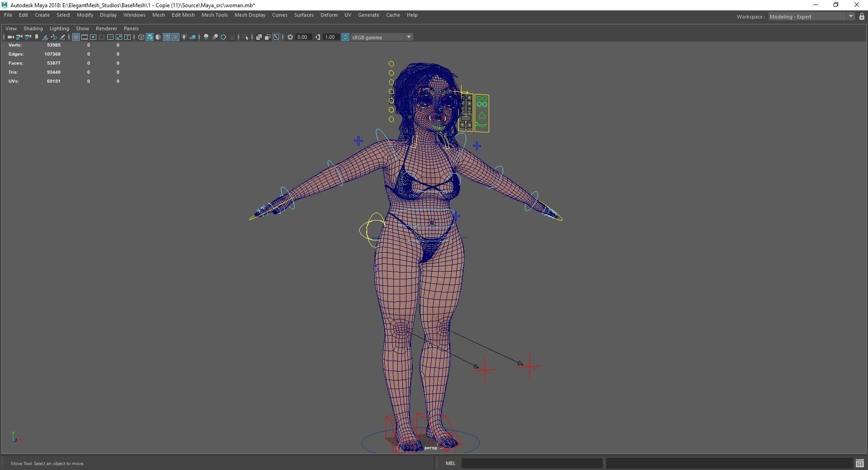This screenshot has height=470, width=868.
Task: Click the Shadows icon
Action: click(193, 37)
